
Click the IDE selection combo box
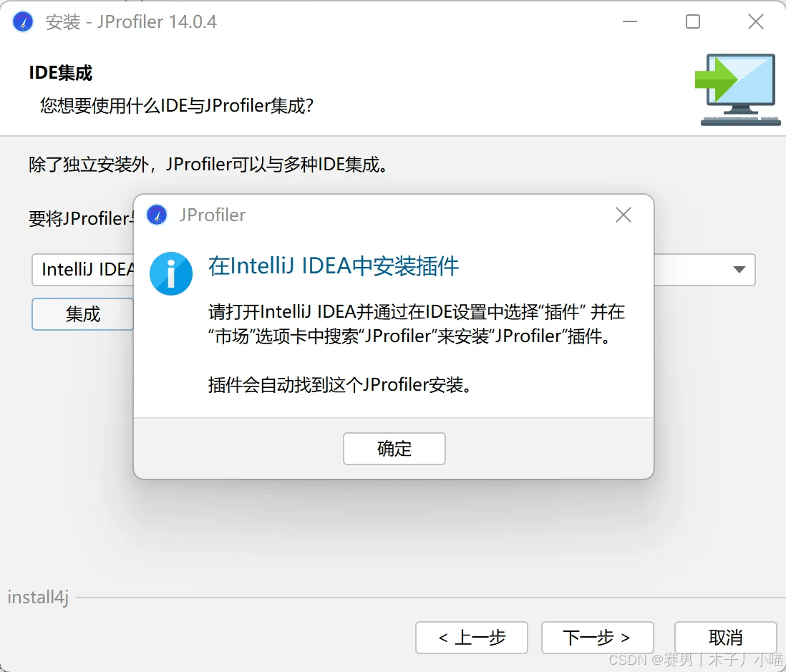pyautogui.click(x=394, y=270)
